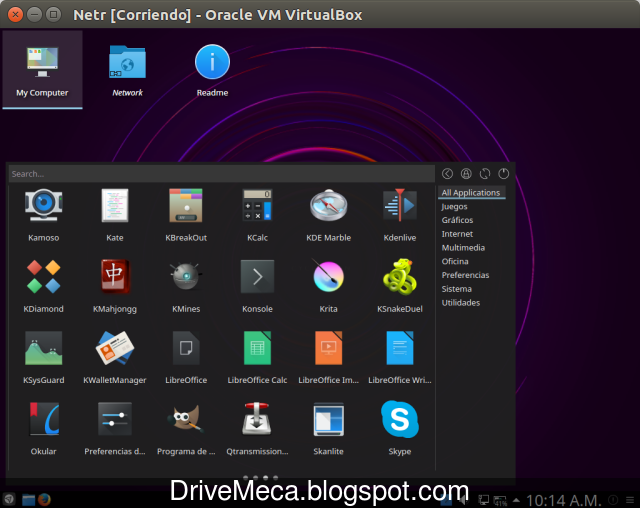The image size is (640, 508).
Task: Select My Computer desktop icon
Action: [x=42, y=70]
